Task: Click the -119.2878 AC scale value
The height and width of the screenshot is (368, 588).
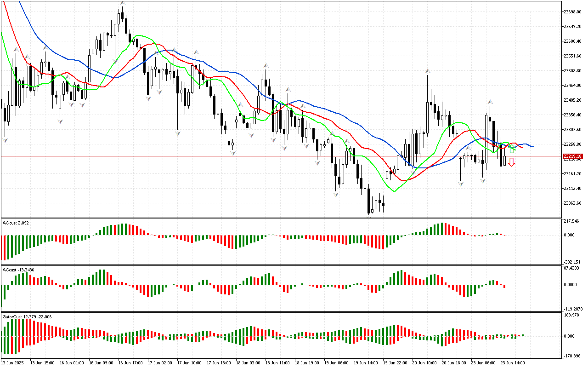Action: click(x=572, y=309)
